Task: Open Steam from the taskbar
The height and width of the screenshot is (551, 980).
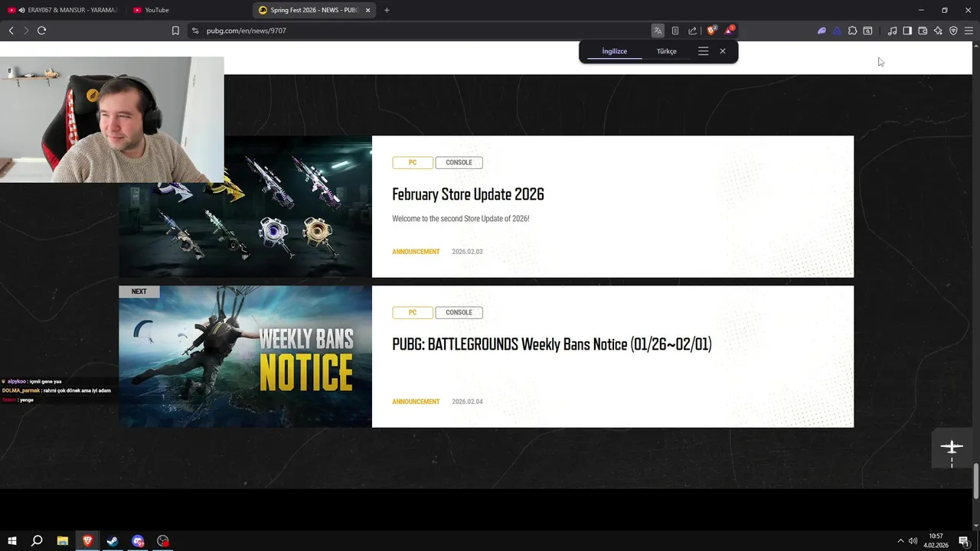Action: coord(112,541)
